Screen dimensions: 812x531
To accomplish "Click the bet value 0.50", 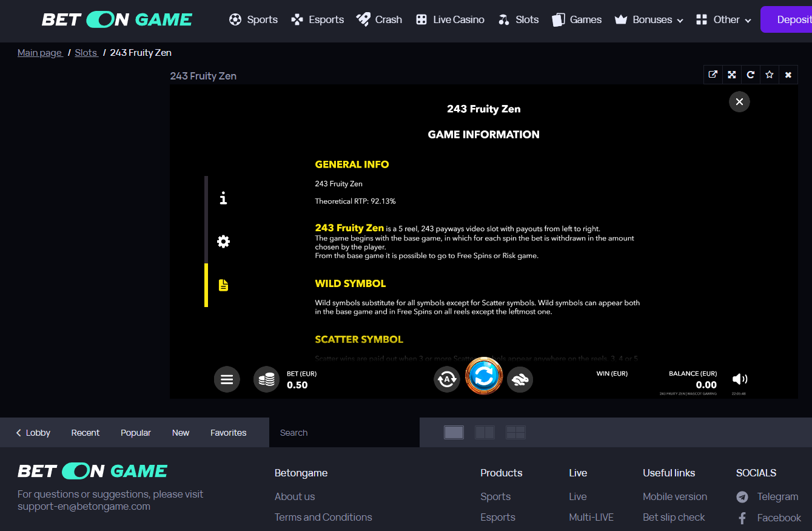I will pos(297,385).
